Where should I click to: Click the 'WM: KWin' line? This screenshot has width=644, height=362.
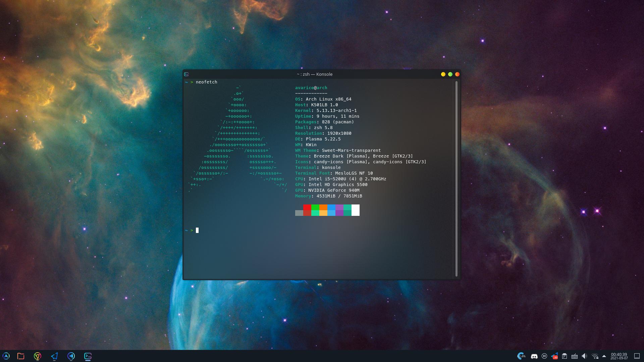point(306,145)
